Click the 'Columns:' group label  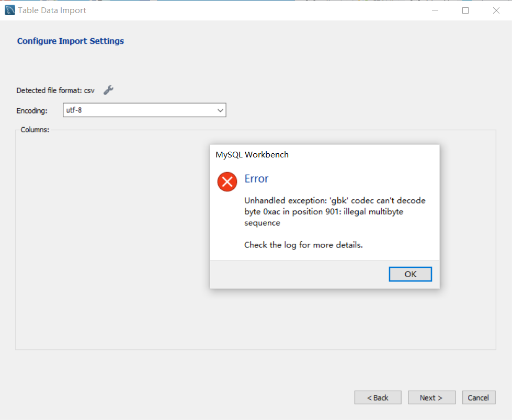[35, 130]
